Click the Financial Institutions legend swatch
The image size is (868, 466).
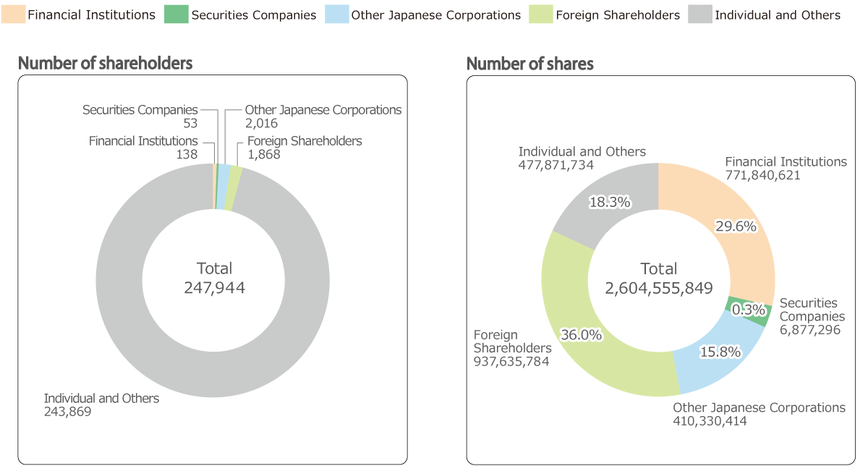click(x=14, y=14)
